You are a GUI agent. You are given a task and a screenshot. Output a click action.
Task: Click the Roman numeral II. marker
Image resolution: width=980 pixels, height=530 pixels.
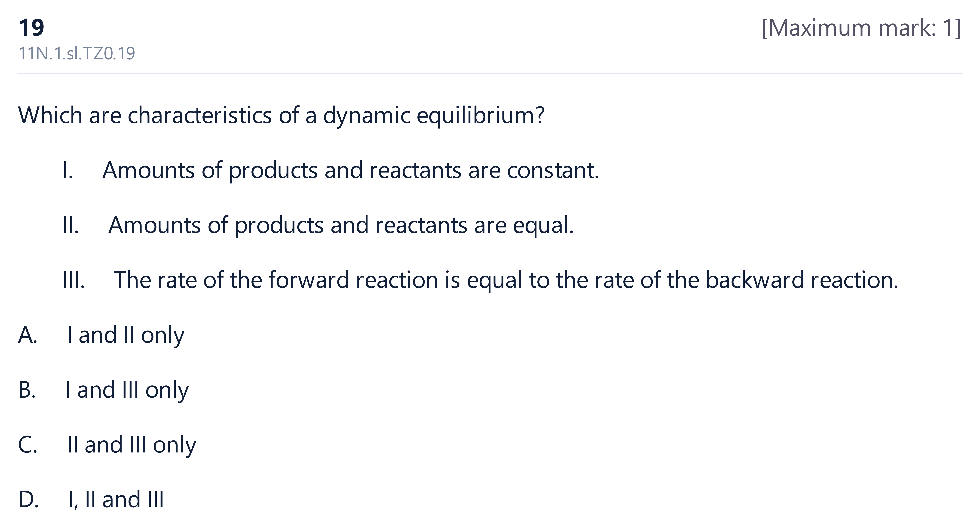coord(71,225)
